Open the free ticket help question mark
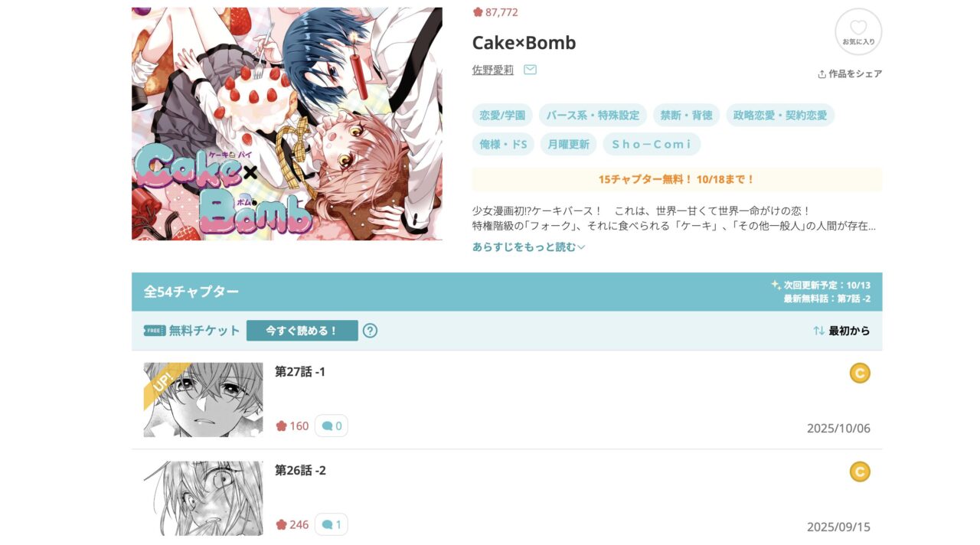Screen dimensions: 980x545 [370, 331]
